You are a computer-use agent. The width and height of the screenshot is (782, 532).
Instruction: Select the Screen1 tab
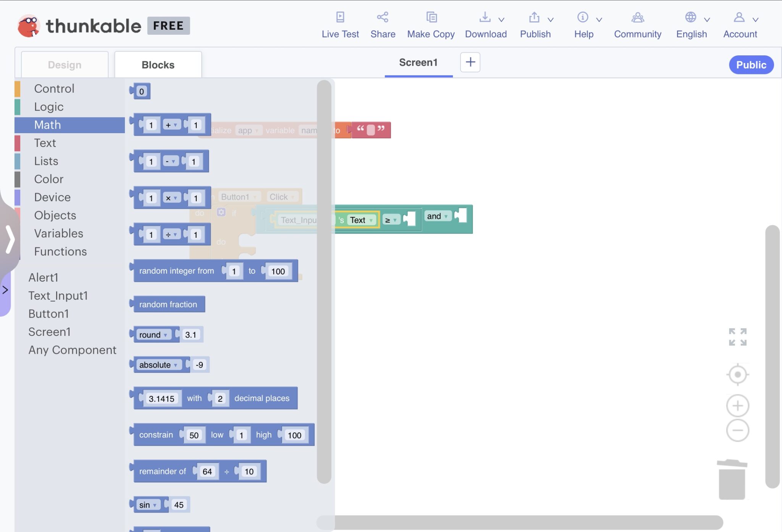click(418, 62)
